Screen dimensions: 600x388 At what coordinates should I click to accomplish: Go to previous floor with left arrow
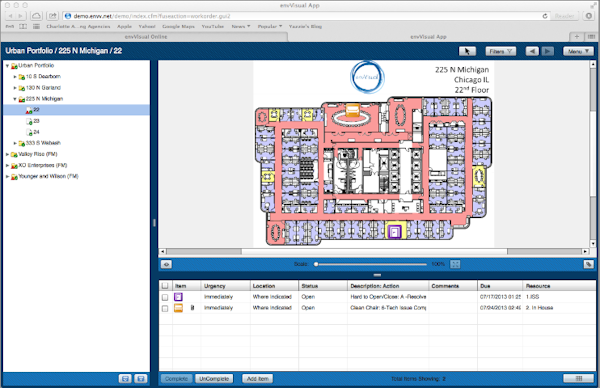532,51
